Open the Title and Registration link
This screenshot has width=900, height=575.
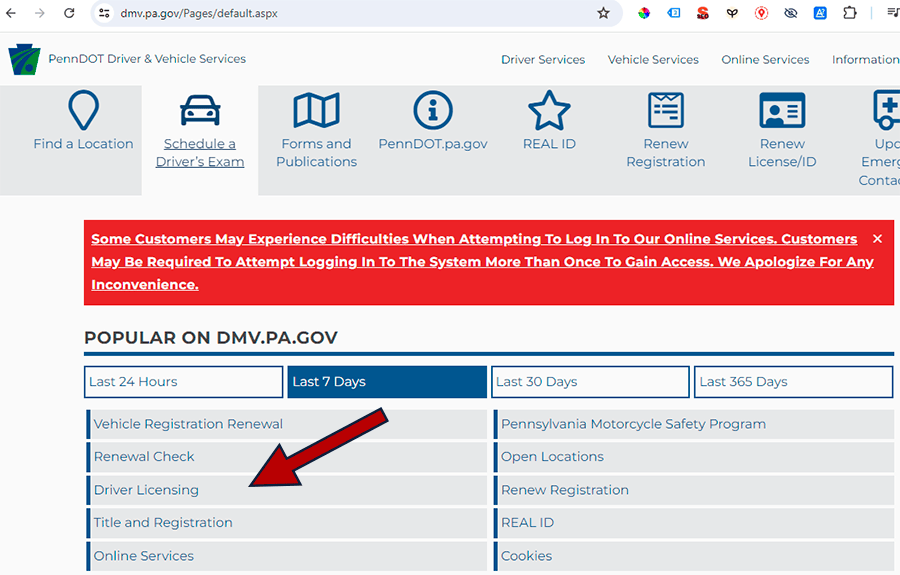(x=163, y=523)
